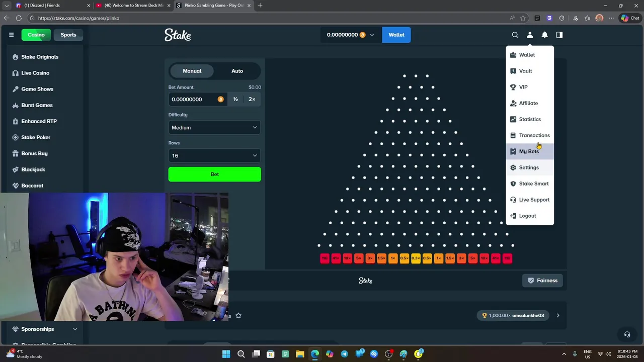This screenshot has width=644, height=362.
Task: Click the green Bet button
Action: (214, 174)
